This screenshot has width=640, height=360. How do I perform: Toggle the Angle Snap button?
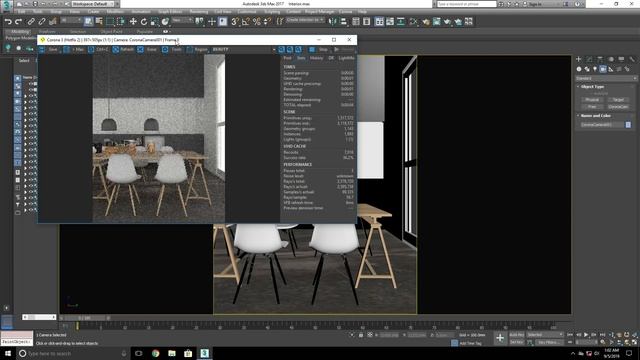tap(246, 21)
